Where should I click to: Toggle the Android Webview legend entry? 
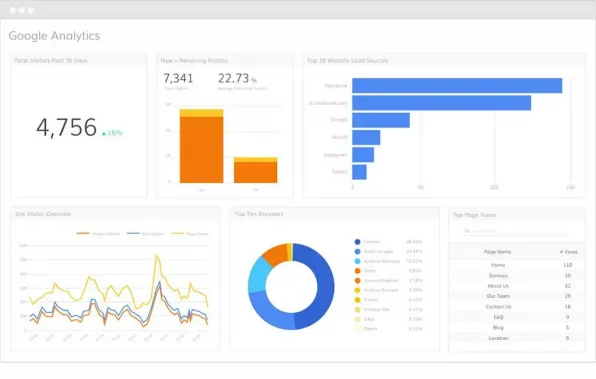(388, 261)
